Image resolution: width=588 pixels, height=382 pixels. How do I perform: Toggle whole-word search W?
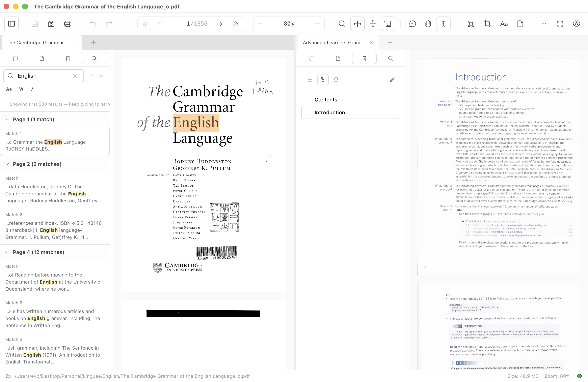click(21, 89)
